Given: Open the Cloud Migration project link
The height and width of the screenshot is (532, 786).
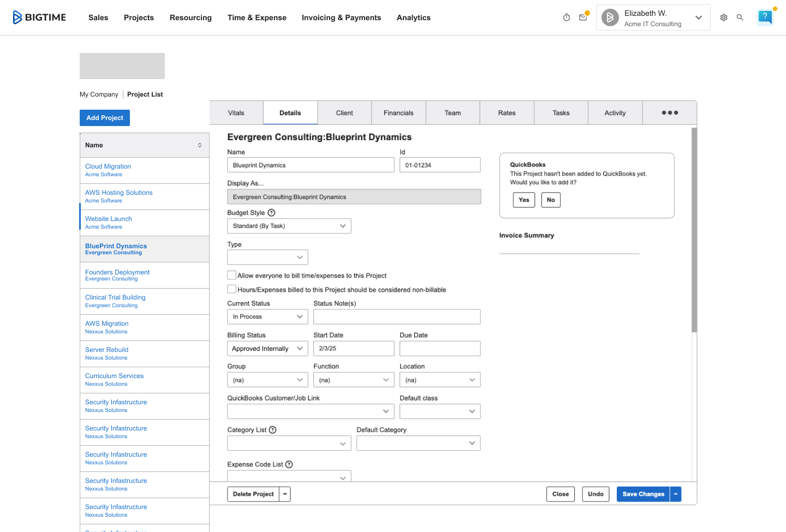Looking at the screenshot, I should point(108,166).
